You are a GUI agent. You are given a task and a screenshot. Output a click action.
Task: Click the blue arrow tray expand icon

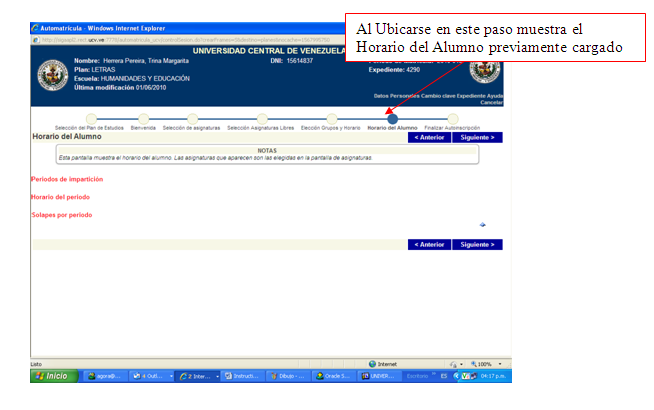[x=456, y=376]
